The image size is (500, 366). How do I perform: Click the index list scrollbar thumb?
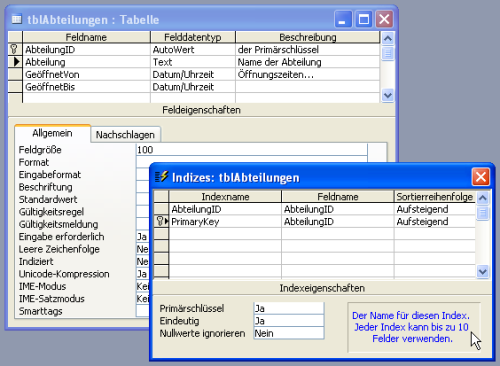tap(483, 213)
